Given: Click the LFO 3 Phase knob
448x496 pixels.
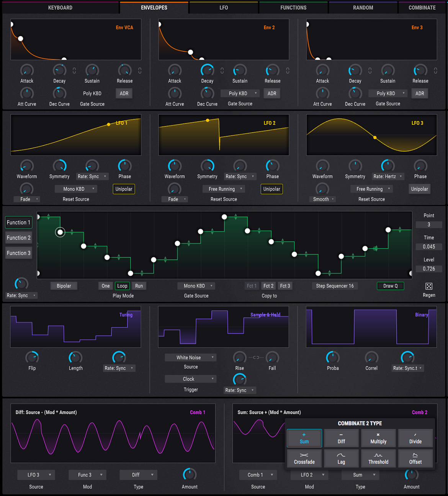Looking at the screenshot, I should tap(420, 166).
